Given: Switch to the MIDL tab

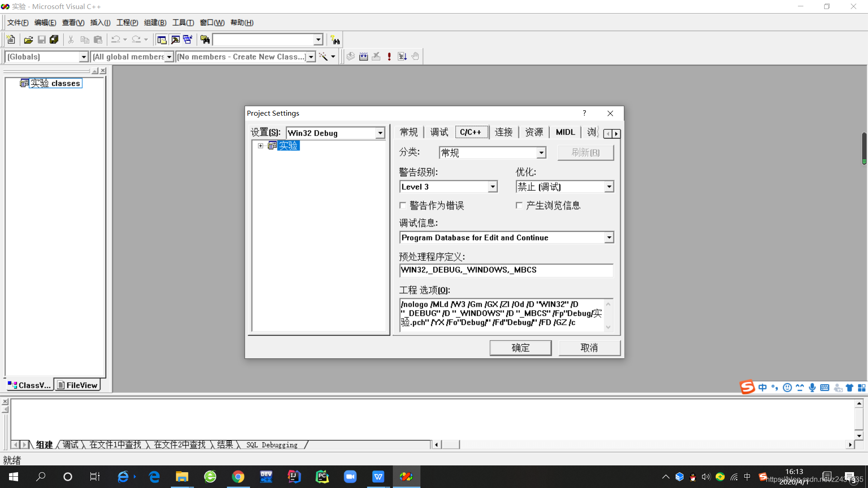Looking at the screenshot, I should (565, 132).
